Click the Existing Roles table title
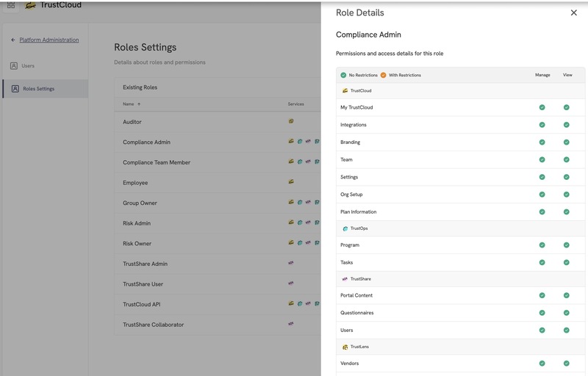 click(140, 87)
